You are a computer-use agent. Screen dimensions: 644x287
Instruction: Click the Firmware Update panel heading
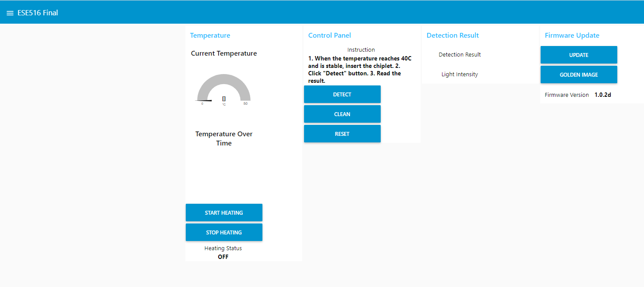pyautogui.click(x=572, y=35)
